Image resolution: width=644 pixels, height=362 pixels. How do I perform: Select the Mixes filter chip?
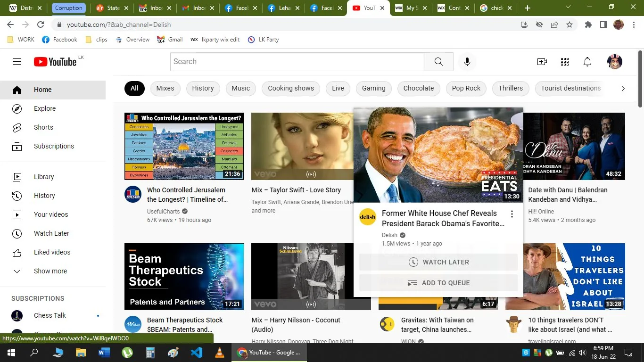(x=165, y=88)
